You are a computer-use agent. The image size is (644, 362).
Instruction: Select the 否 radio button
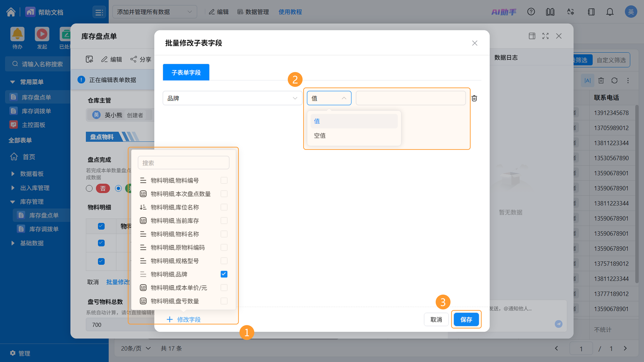click(x=89, y=188)
